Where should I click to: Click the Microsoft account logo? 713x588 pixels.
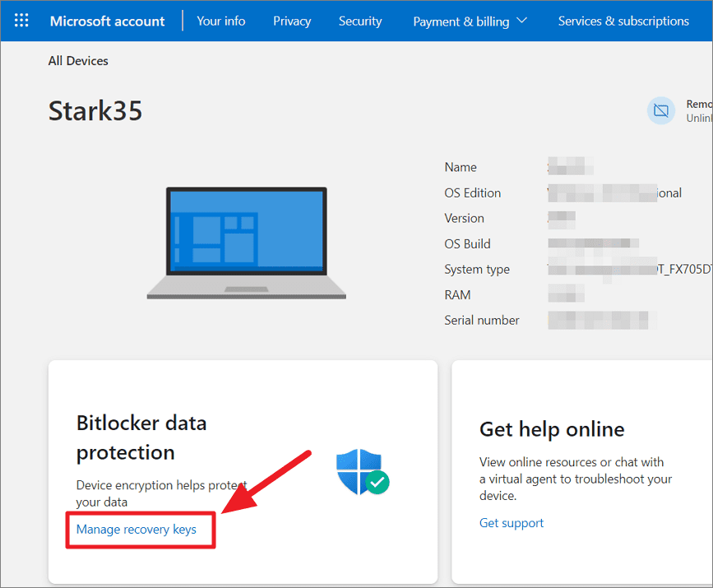click(x=107, y=21)
